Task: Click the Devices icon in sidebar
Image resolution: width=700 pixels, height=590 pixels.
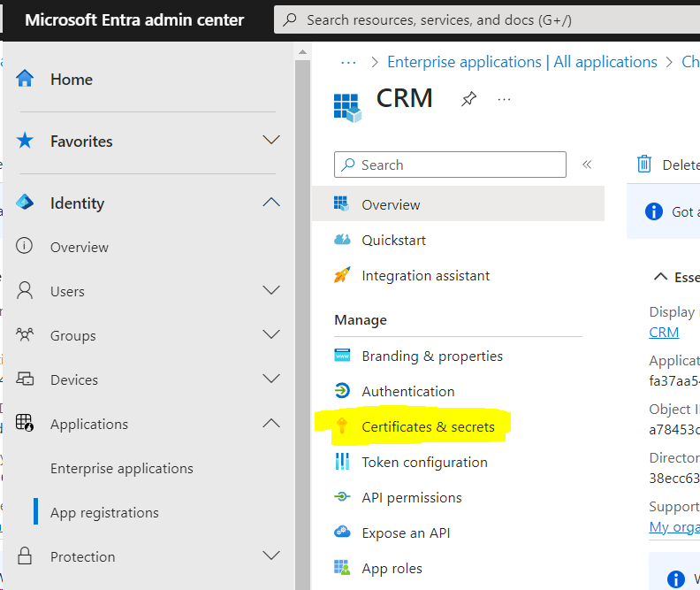Action: click(x=25, y=379)
